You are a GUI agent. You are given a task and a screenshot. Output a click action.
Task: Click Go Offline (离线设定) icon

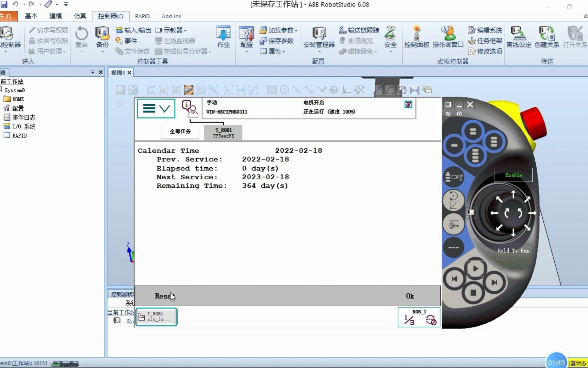point(519,37)
